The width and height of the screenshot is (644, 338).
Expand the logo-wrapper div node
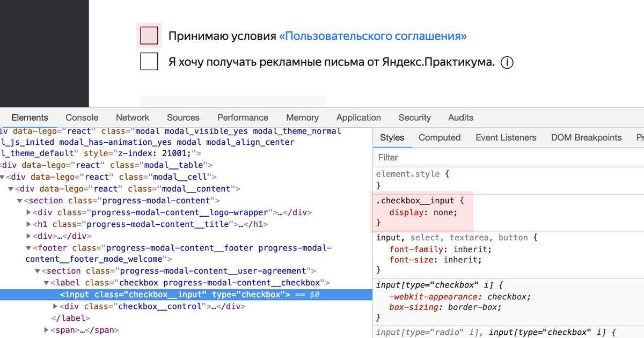coord(28,212)
